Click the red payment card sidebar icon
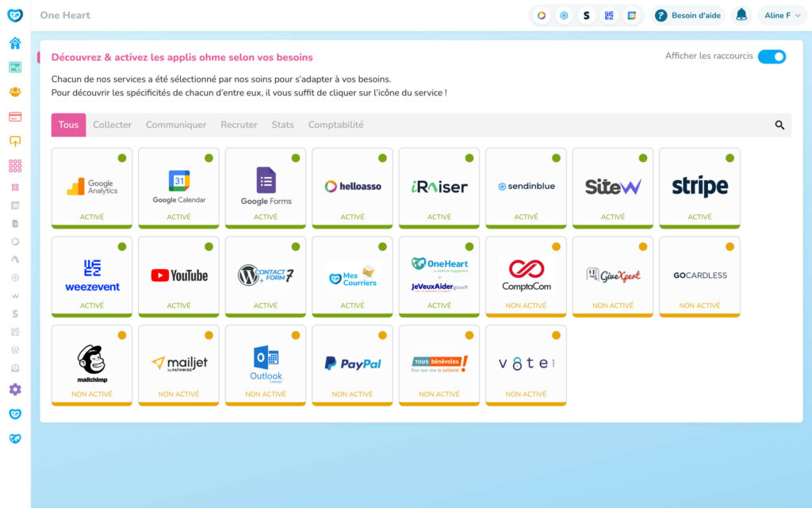The image size is (812, 508). tap(15, 117)
